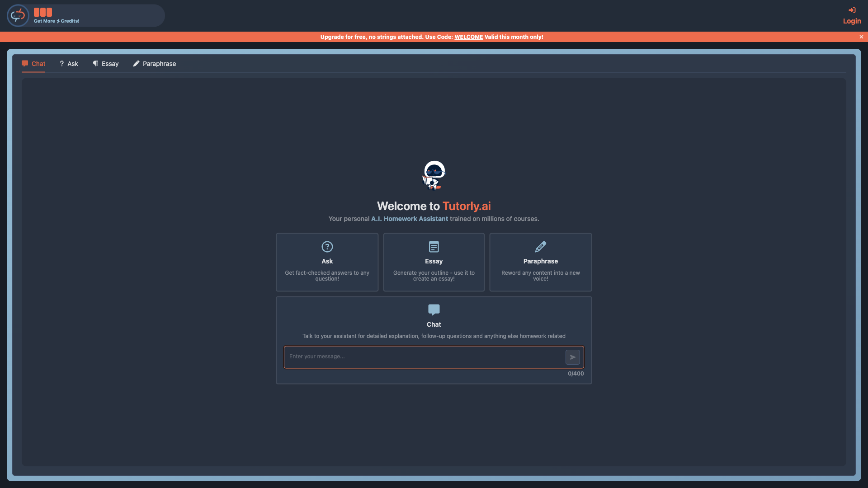
Task: Dismiss the upgrade banner notification
Action: click(x=861, y=37)
